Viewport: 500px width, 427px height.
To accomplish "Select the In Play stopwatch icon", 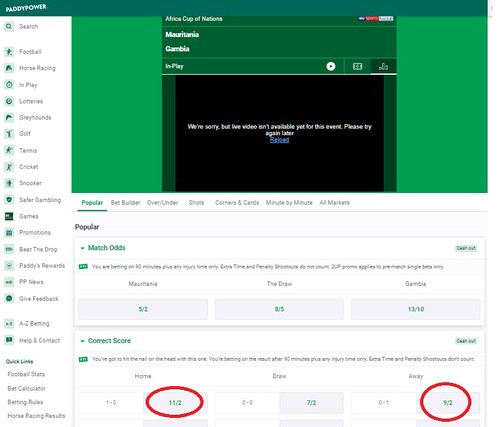I will pyautogui.click(x=9, y=85).
